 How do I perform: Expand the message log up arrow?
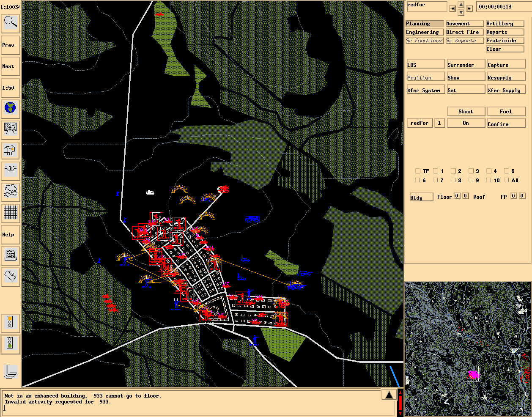(x=389, y=395)
